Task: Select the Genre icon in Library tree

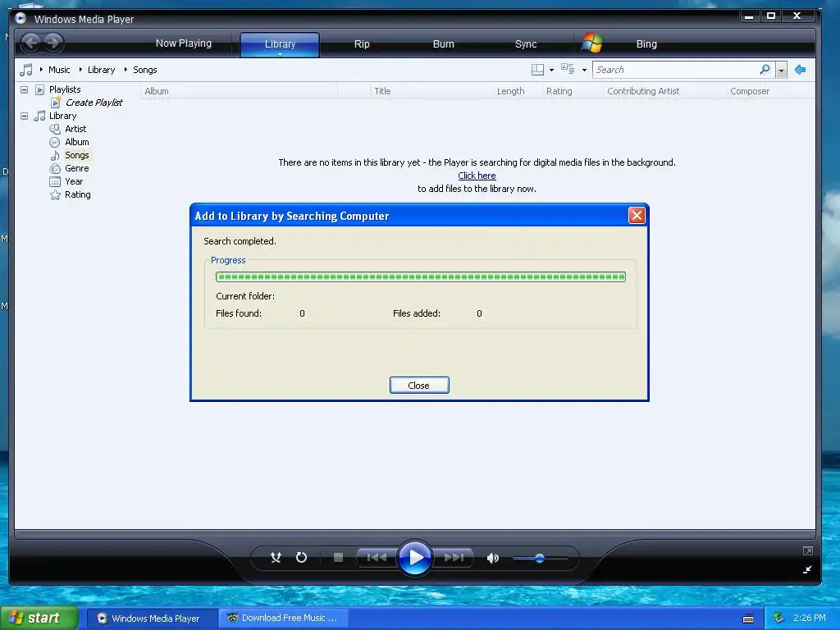Action: (x=55, y=169)
